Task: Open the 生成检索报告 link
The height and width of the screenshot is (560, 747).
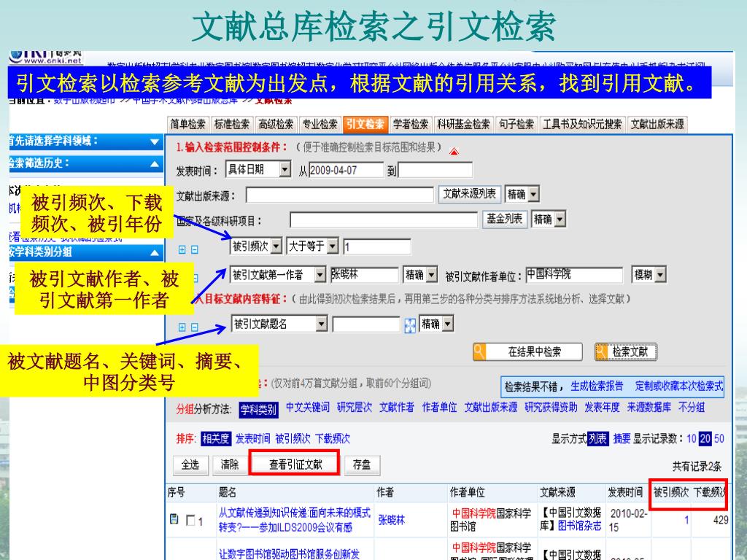Action: tap(597, 386)
